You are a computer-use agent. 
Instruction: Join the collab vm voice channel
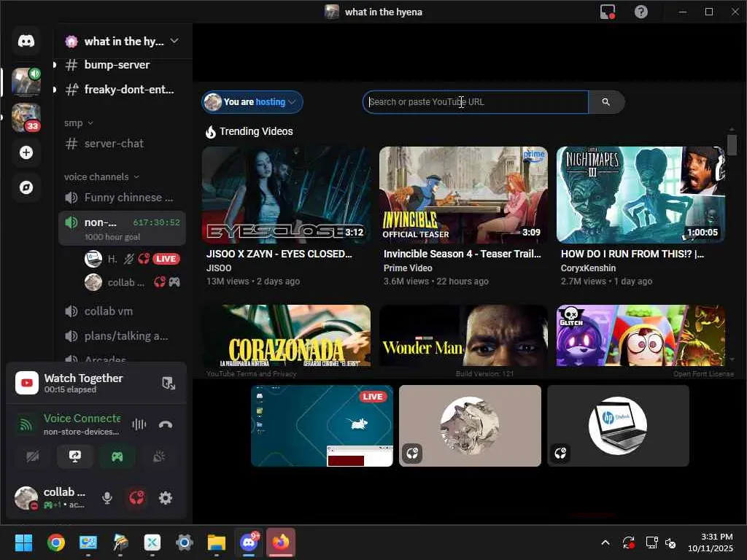pos(123,311)
